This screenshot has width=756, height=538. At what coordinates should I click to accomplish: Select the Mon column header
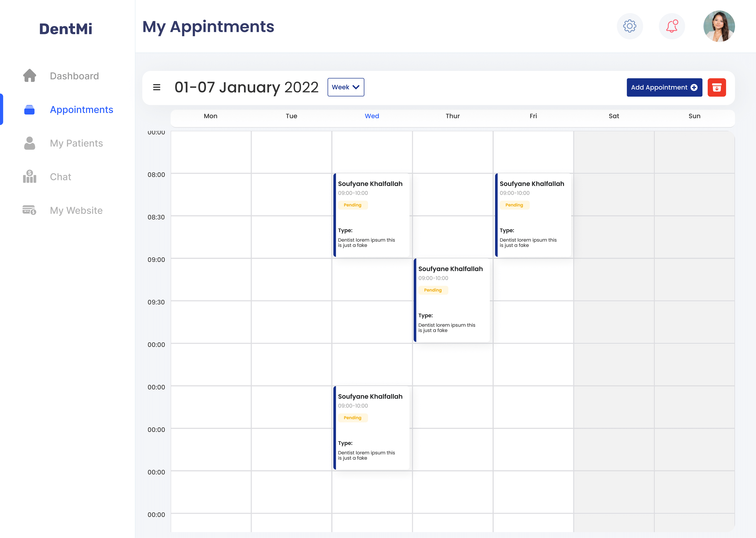coord(211,116)
